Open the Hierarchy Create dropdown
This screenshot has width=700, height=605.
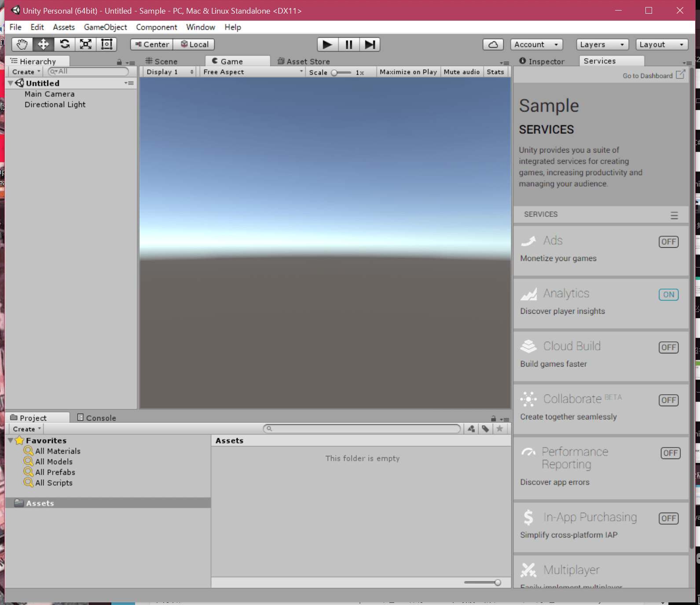click(x=26, y=72)
